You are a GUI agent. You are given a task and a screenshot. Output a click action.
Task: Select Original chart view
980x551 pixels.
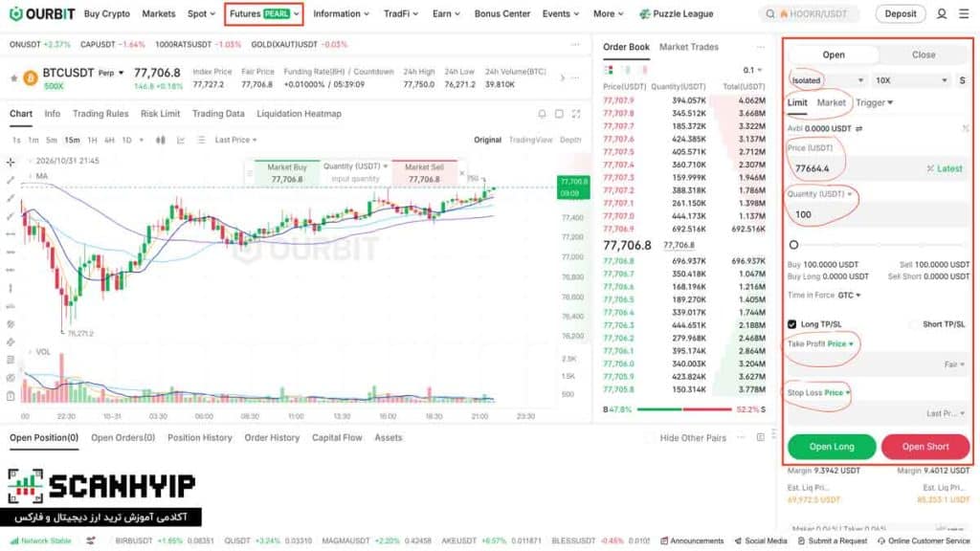487,140
